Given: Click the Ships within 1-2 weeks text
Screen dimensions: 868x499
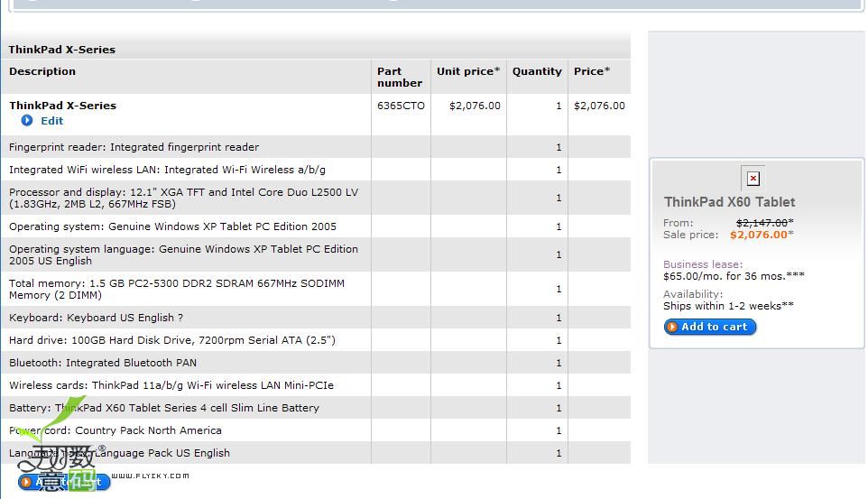Looking at the screenshot, I should [727, 306].
